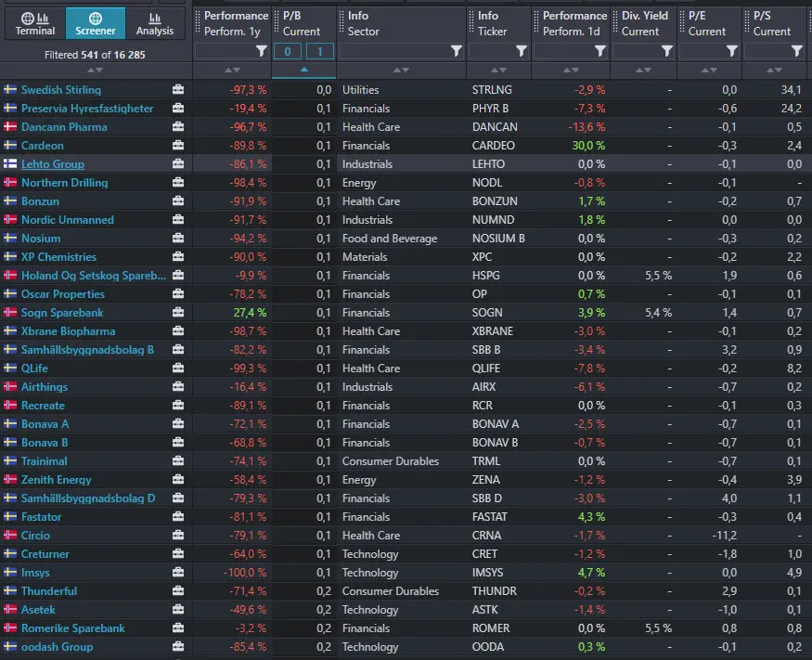Select the Zenith Energy row name
The width and height of the screenshot is (812, 660).
(57, 480)
